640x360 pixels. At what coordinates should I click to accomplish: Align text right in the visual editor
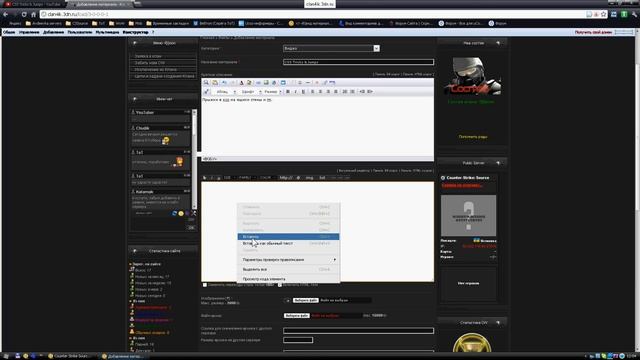click(x=328, y=91)
